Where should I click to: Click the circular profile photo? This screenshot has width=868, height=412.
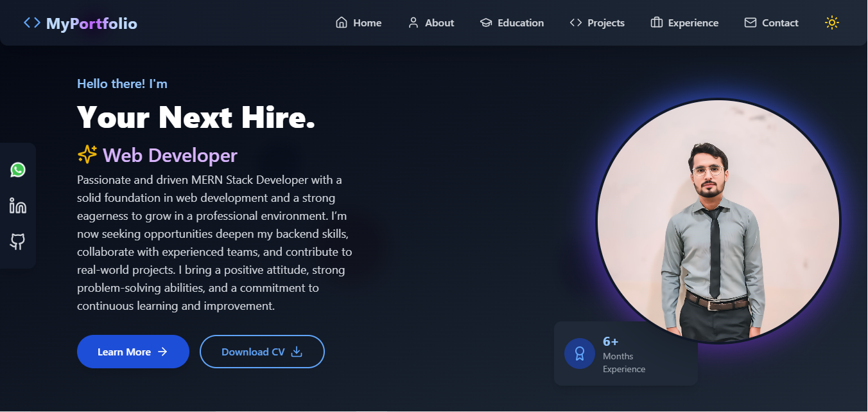tap(718, 220)
